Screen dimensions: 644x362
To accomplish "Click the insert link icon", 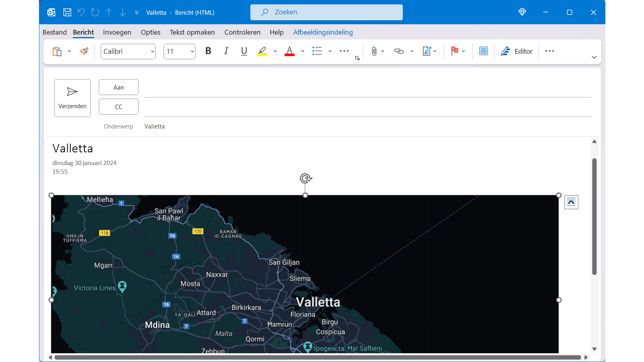I will (x=399, y=51).
